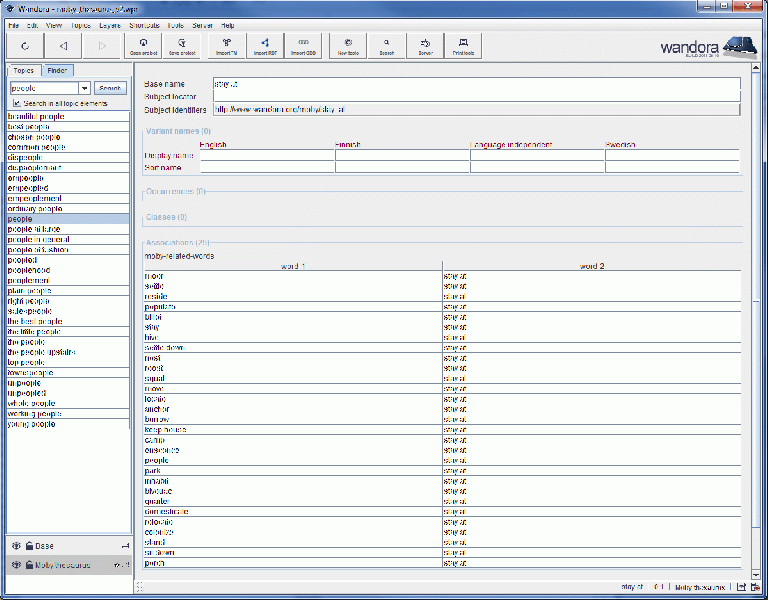Click the New topic toolbar icon

pos(348,46)
